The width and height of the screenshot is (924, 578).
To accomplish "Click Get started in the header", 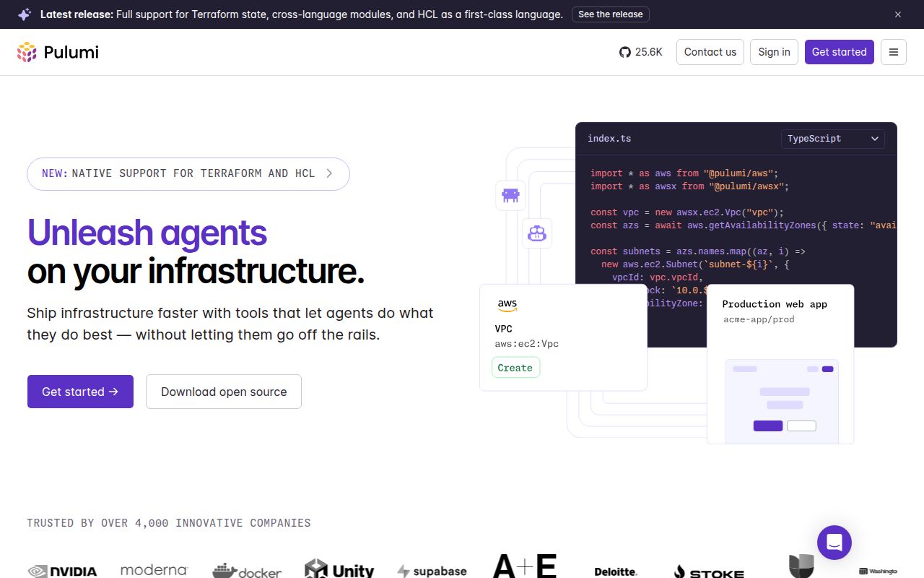I will click(840, 52).
